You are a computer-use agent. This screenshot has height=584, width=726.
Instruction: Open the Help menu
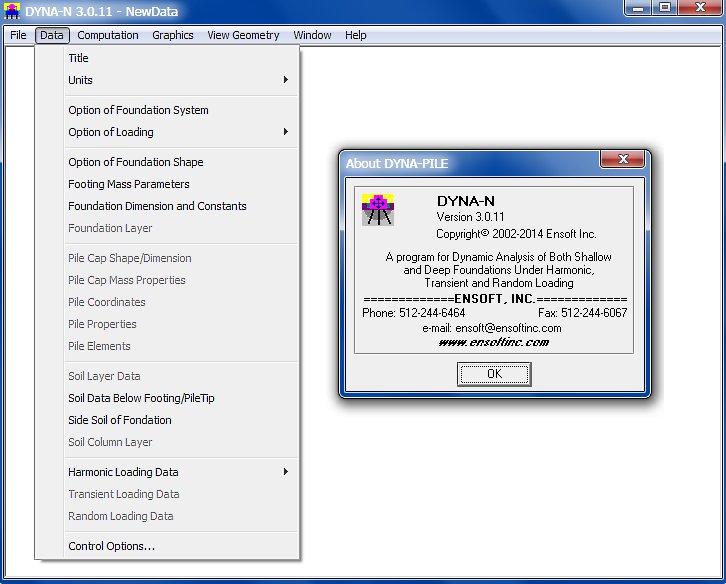pos(356,35)
